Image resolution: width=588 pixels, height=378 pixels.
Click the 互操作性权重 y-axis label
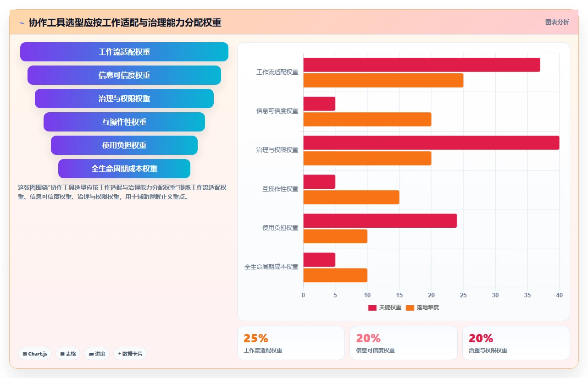[280, 189]
